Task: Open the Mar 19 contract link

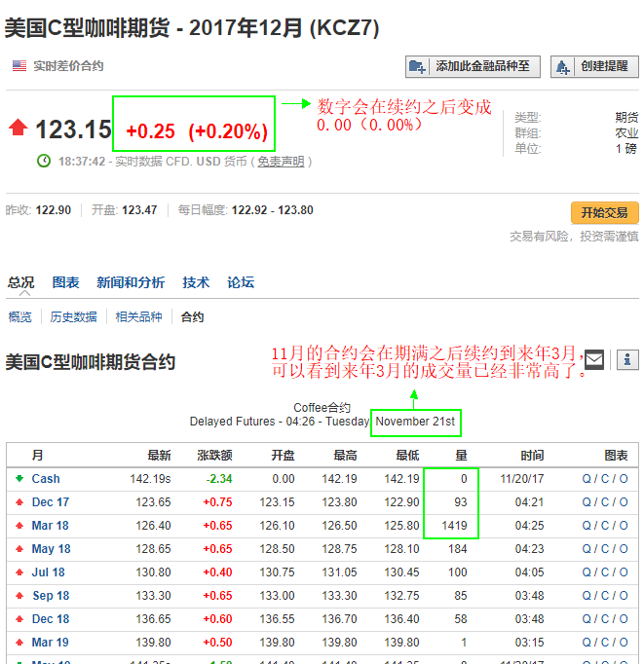Action: tap(50, 642)
